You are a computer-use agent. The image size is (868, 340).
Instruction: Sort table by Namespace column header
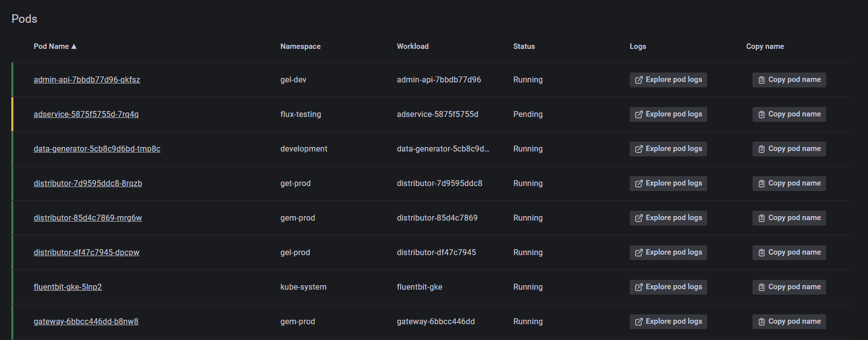pyautogui.click(x=300, y=46)
